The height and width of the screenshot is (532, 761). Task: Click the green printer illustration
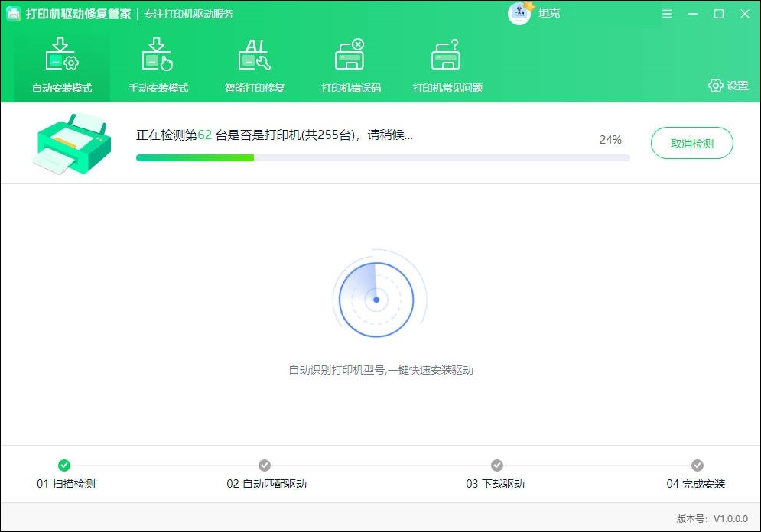pos(72,144)
